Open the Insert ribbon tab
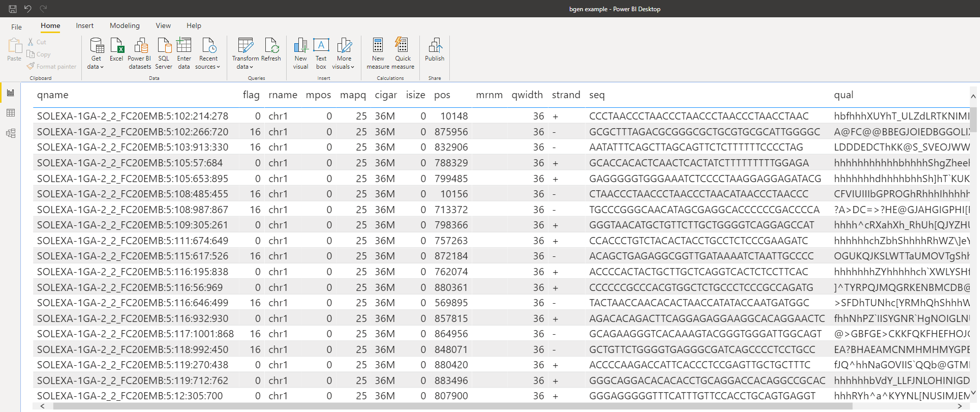The height and width of the screenshot is (412, 980). 85,25
